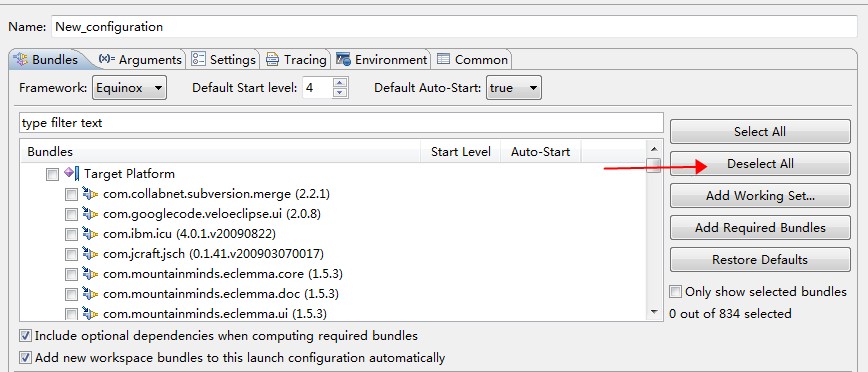Switch to the Settings tab
The width and height of the screenshot is (868, 372).
[224, 59]
